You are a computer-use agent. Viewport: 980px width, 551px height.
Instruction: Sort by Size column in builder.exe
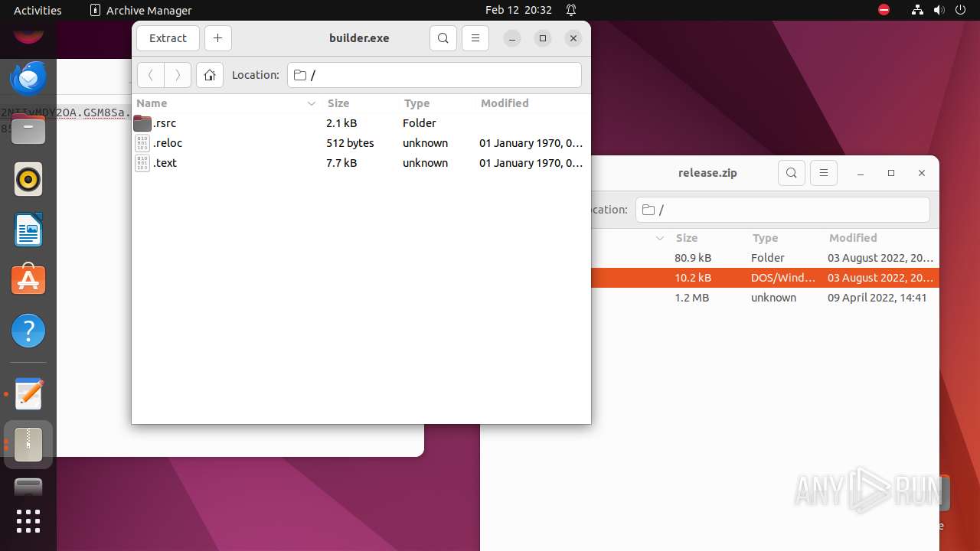point(338,103)
